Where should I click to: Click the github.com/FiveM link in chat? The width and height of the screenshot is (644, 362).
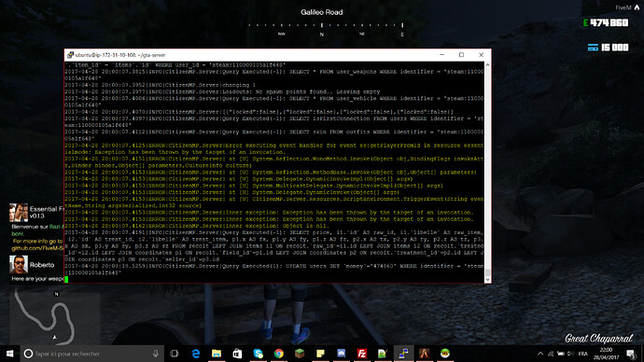coord(37,248)
